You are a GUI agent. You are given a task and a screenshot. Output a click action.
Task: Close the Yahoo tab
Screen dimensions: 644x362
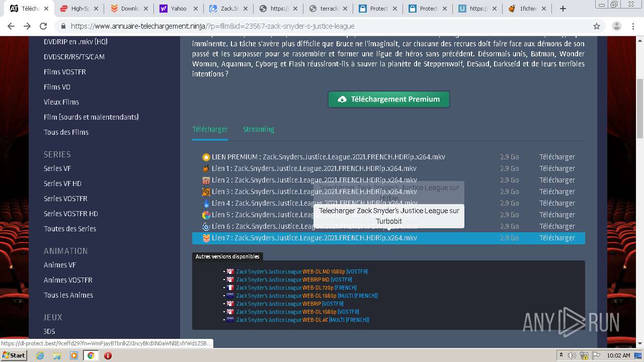(196, 9)
